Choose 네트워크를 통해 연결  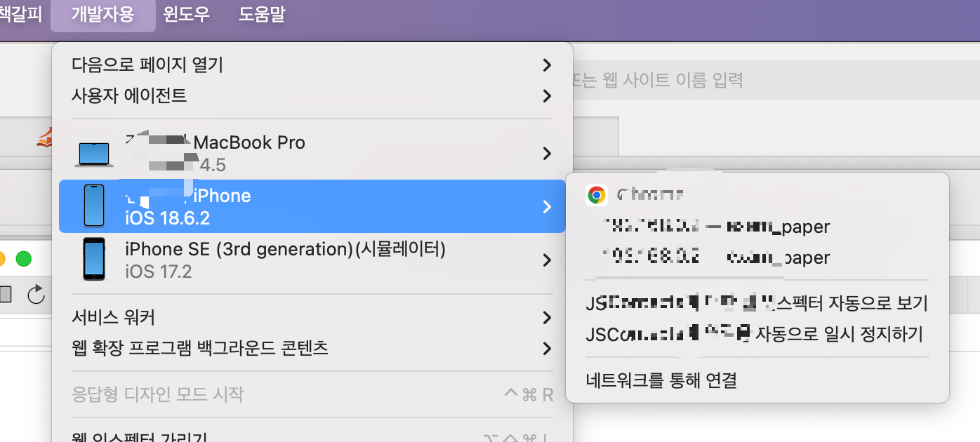pos(757,380)
